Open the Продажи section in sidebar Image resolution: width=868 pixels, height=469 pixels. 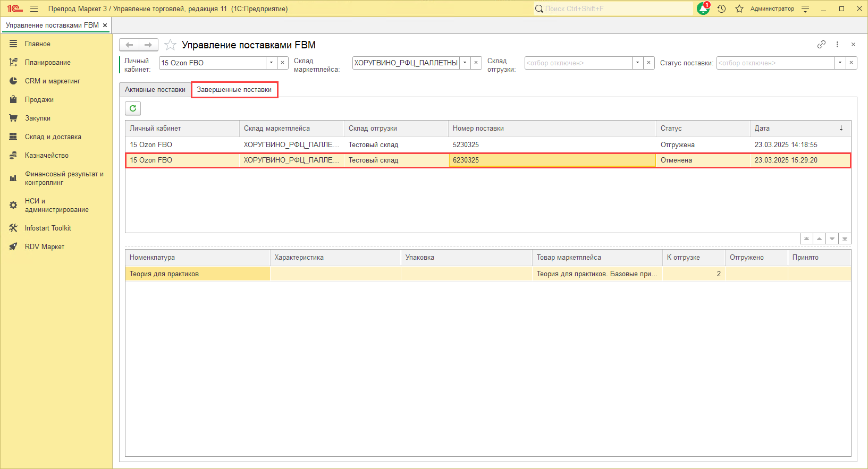pyautogui.click(x=39, y=100)
